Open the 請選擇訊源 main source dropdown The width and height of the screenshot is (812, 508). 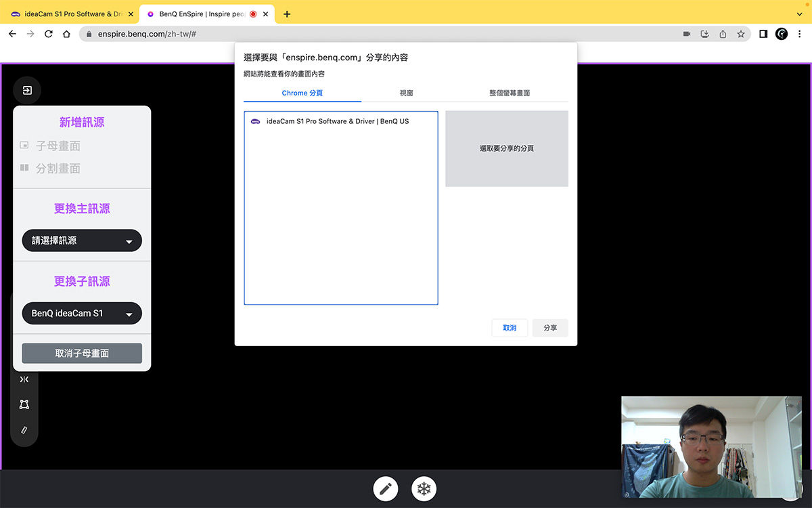[82, 240]
